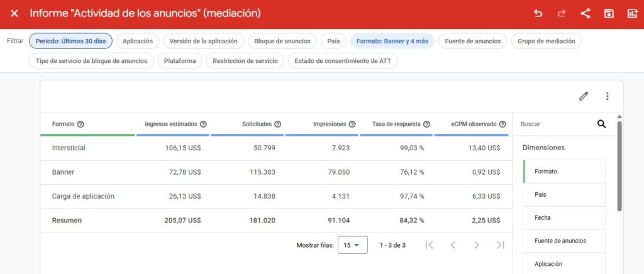Redo the report change
Image resolution: width=644 pixels, height=274 pixels.
[x=562, y=14]
